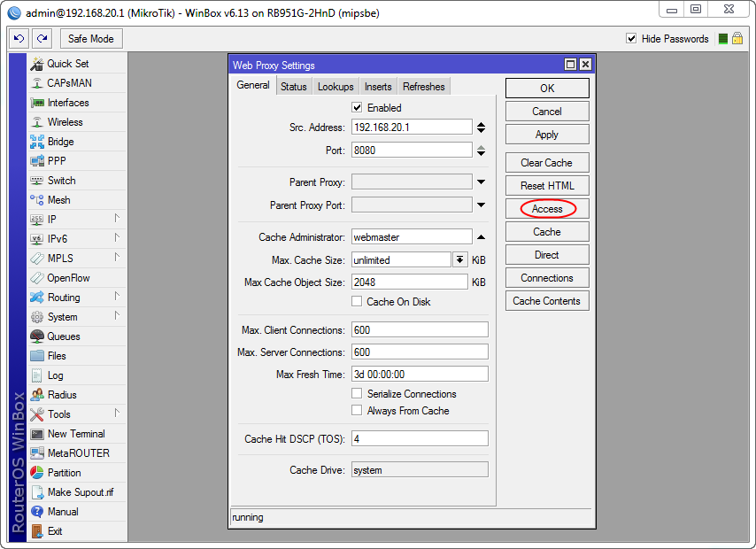
Task: Click the Redo arrow icon in toolbar
Action: click(x=42, y=39)
